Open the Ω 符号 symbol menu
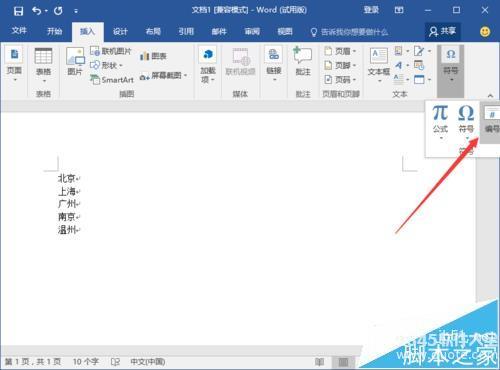This screenshot has height=370, width=500. 466,122
